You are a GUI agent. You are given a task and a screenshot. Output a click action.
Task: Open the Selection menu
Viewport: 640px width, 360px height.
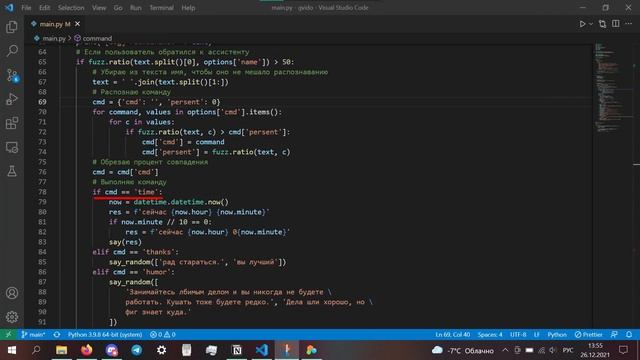pyautogui.click(x=71, y=8)
